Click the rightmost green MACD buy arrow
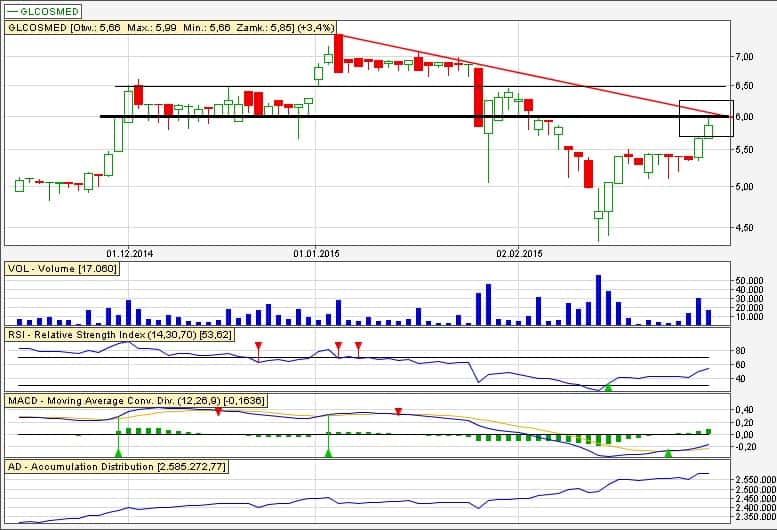777x530 pixels. click(668, 453)
